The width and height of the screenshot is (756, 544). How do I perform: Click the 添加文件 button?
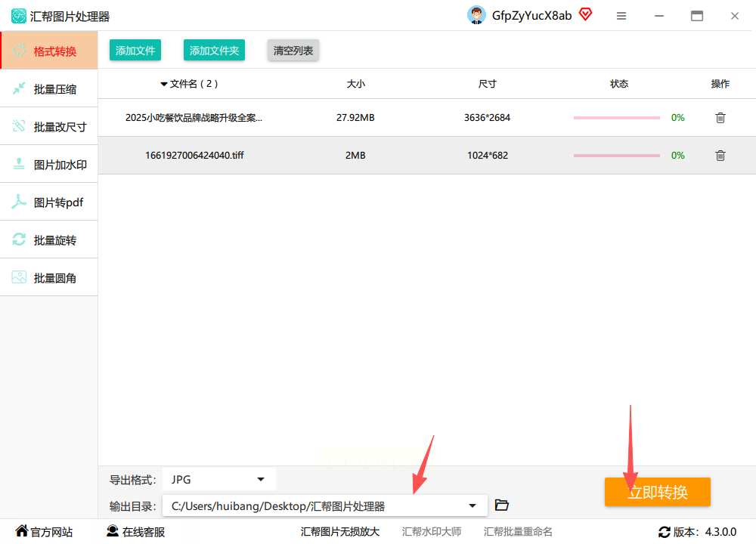(x=135, y=50)
